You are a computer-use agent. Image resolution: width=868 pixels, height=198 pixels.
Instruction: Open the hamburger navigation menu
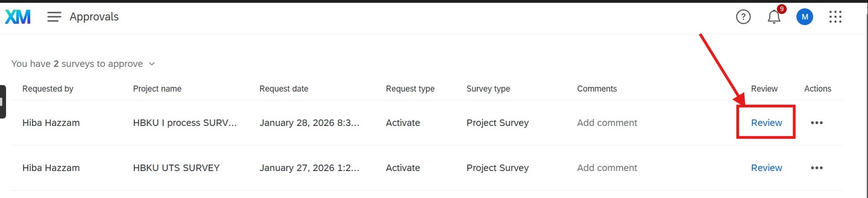point(54,17)
